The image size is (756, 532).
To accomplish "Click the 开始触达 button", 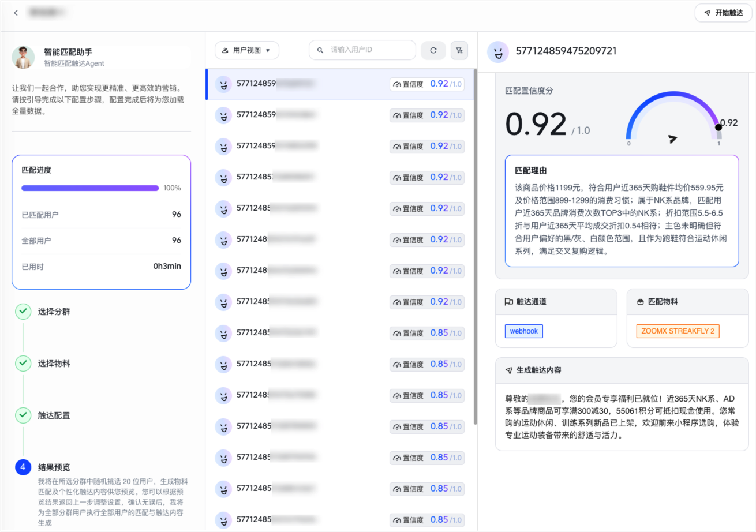I will tap(723, 13).
